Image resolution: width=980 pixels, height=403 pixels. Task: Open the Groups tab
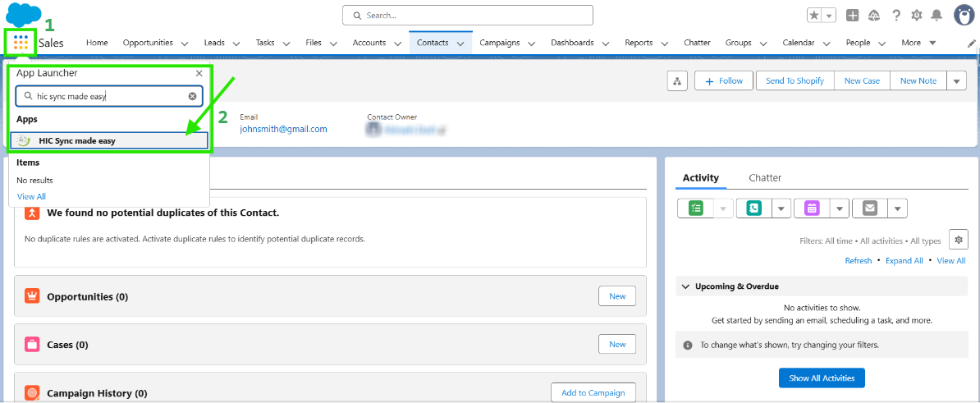coord(738,43)
